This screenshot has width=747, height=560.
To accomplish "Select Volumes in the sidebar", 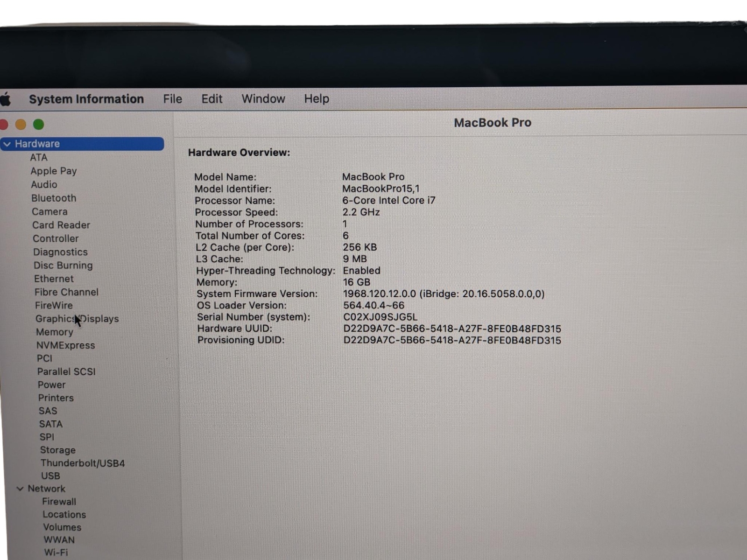I will (x=62, y=527).
